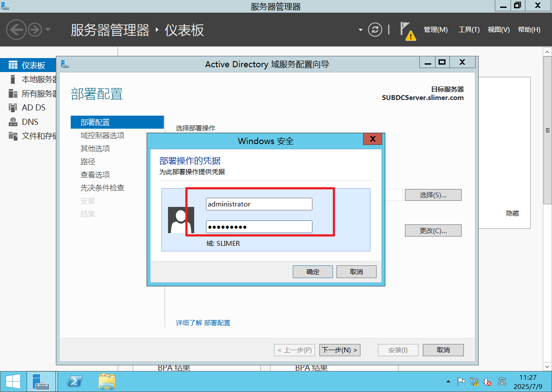The image size is (552, 392).
Task: Click the back arrow in Server Manager
Action: click(x=16, y=30)
